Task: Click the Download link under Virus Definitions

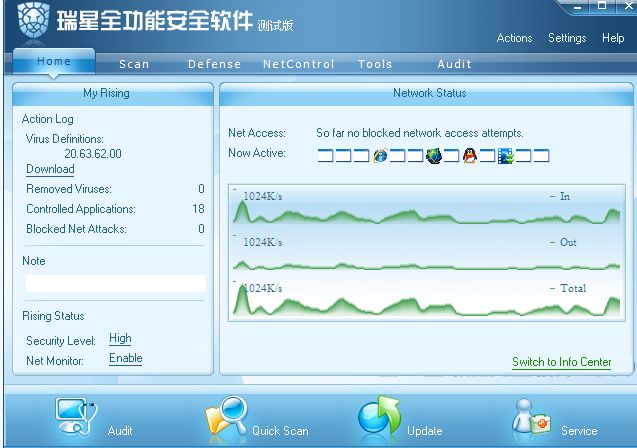Action: tap(50, 169)
